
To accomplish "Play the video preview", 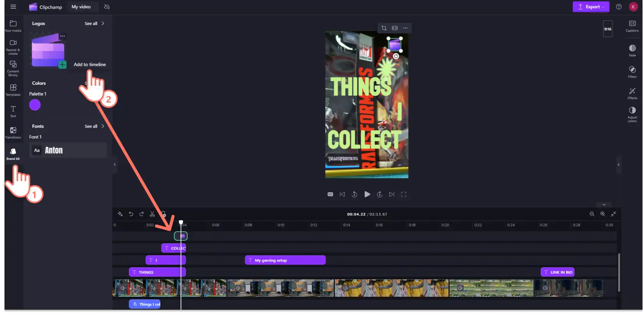I will pyautogui.click(x=367, y=194).
